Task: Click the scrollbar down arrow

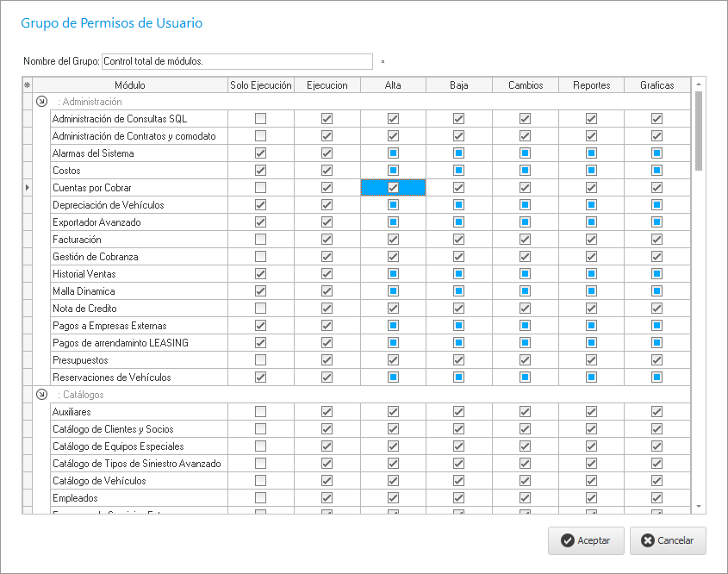Action: click(699, 507)
